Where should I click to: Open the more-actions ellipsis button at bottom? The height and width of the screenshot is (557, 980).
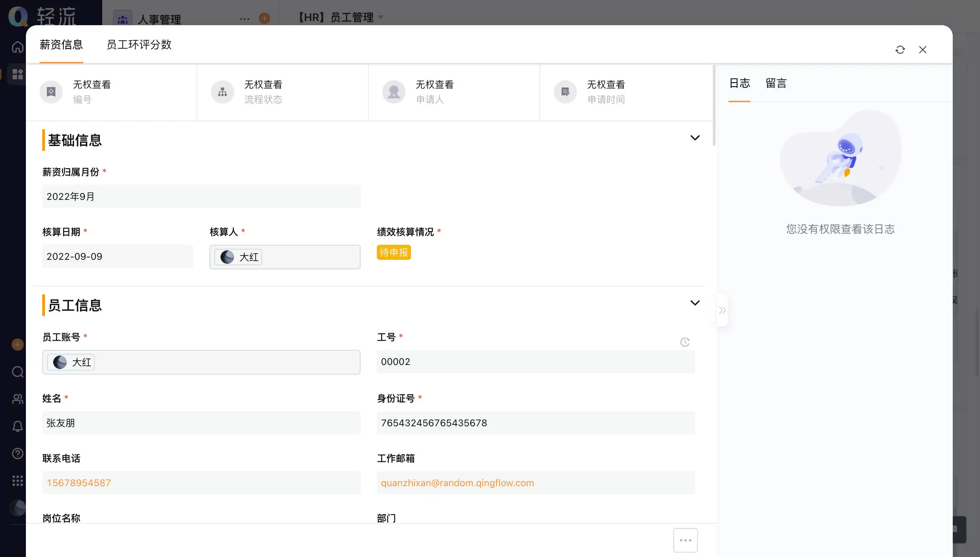click(x=685, y=540)
